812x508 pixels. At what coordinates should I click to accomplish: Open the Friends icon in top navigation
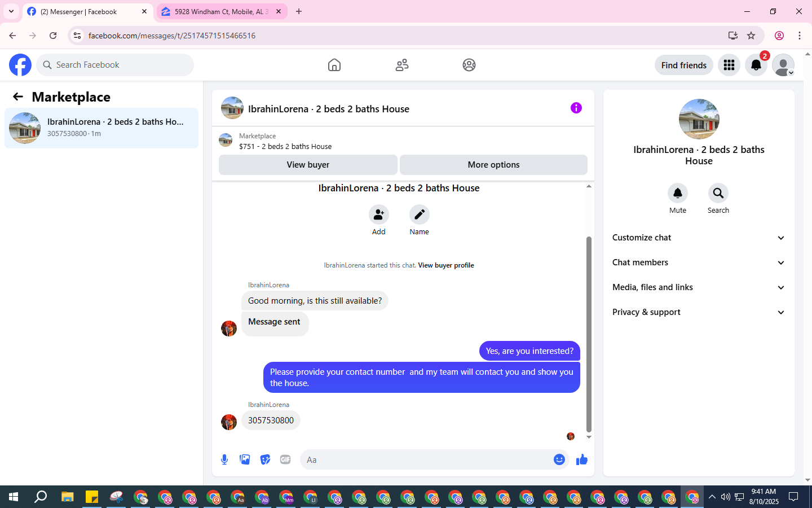point(402,65)
